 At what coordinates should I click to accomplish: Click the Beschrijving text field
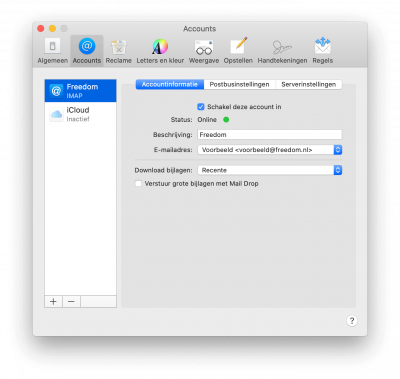coord(270,135)
